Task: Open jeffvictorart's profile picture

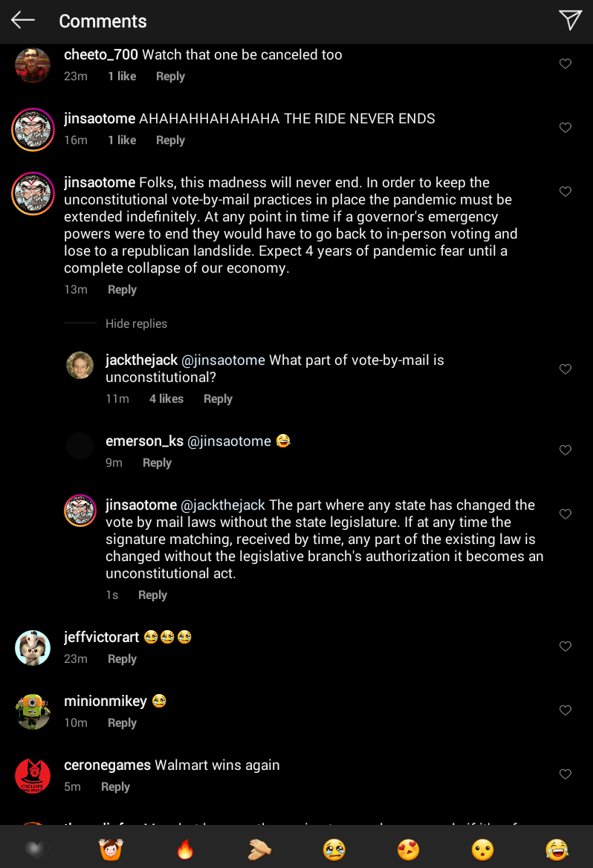Action: (33, 648)
